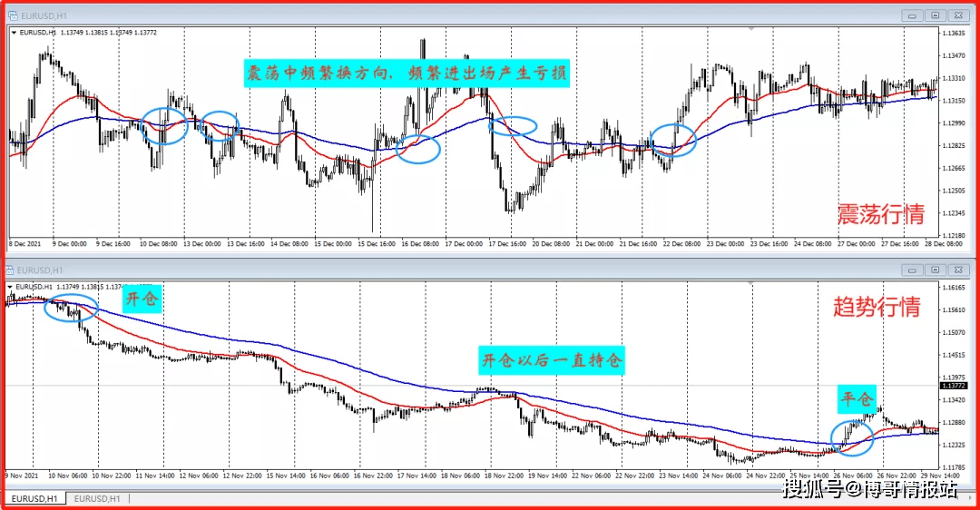Expand the triangle beside EURUSD,H1 in top chart
Screen dimensions: 980x510
click(x=13, y=33)
